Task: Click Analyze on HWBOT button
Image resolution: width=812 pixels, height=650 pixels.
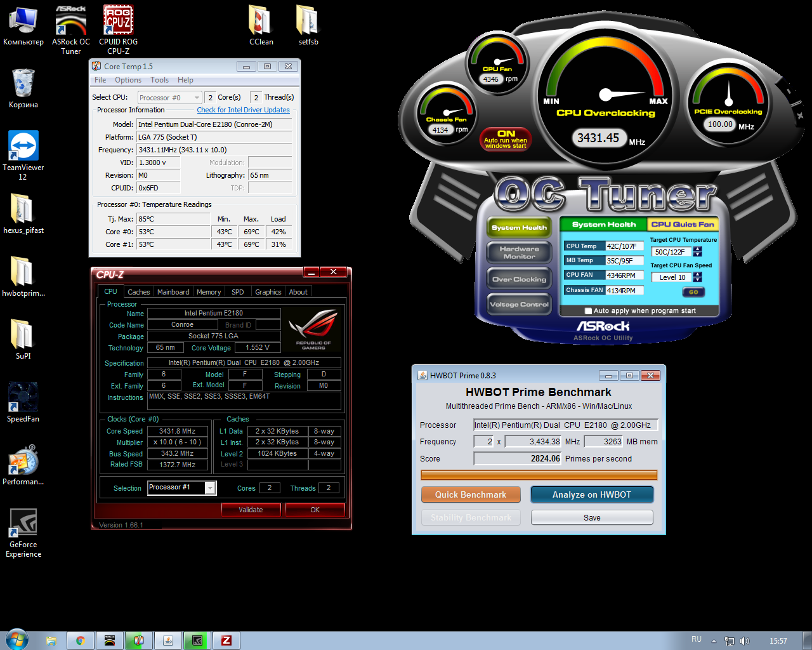Action: 592,494
